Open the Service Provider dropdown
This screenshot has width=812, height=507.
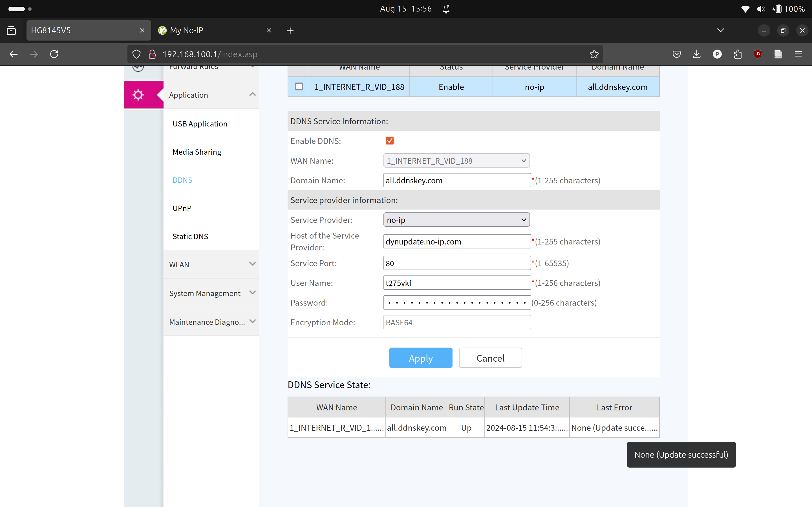click(x=456, y=220)
